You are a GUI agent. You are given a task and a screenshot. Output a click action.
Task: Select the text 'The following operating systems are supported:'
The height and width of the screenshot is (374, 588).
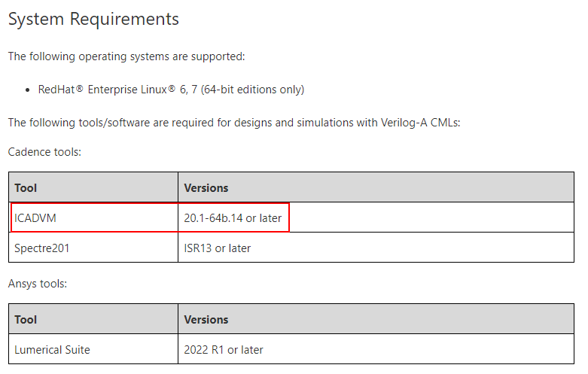[126, 56]
